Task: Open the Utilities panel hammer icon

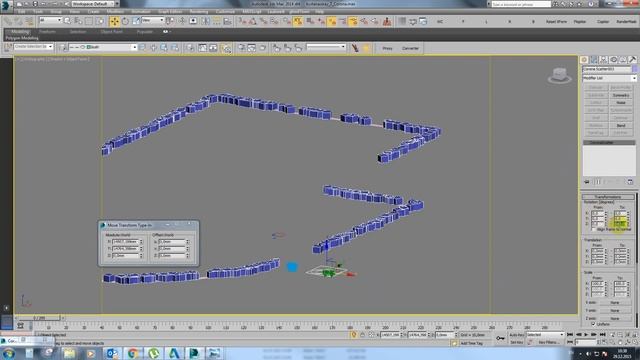Action: 633,60
